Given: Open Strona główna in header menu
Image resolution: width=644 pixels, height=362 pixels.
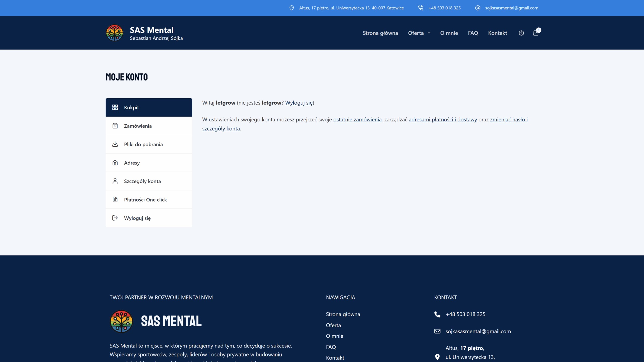Looking at the screenshot, I should (x=380, y=33).
